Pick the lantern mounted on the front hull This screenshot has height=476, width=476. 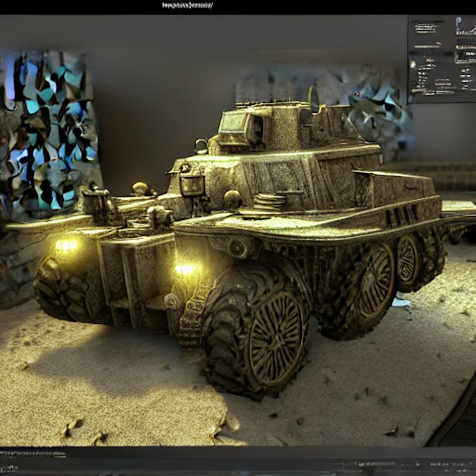[x=192, y=184]
